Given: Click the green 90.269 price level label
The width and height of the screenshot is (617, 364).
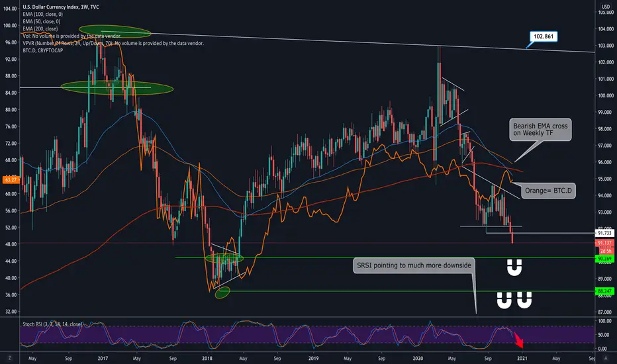Looking at the screenshot, I should click(604, 259).
